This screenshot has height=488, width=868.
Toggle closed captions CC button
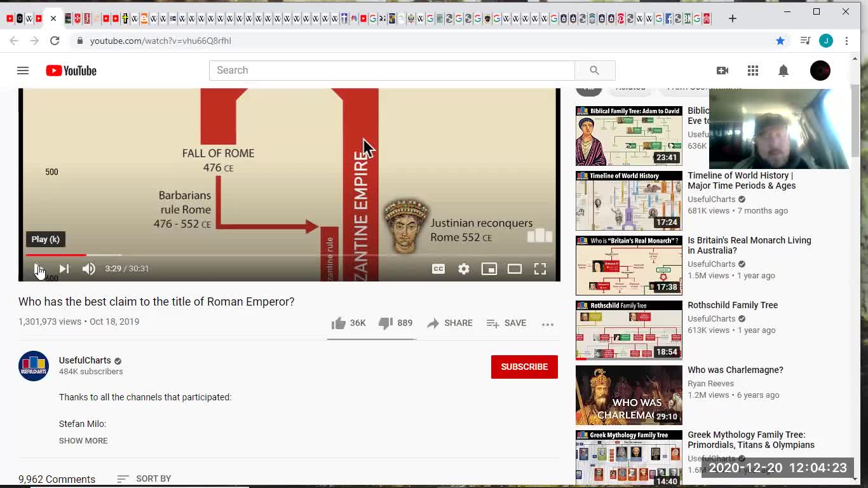click(x=438, y=269)
